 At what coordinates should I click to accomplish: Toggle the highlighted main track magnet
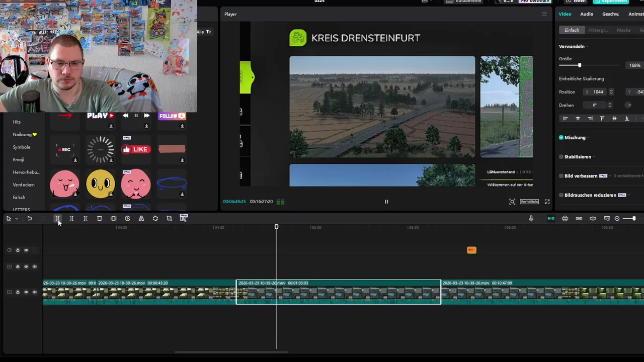[x=551, y=218]
